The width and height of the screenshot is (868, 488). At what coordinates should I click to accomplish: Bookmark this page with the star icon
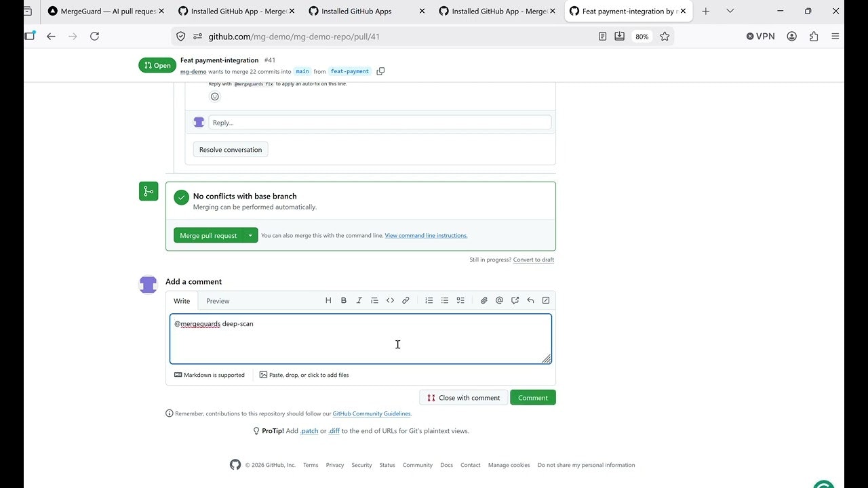665,36
